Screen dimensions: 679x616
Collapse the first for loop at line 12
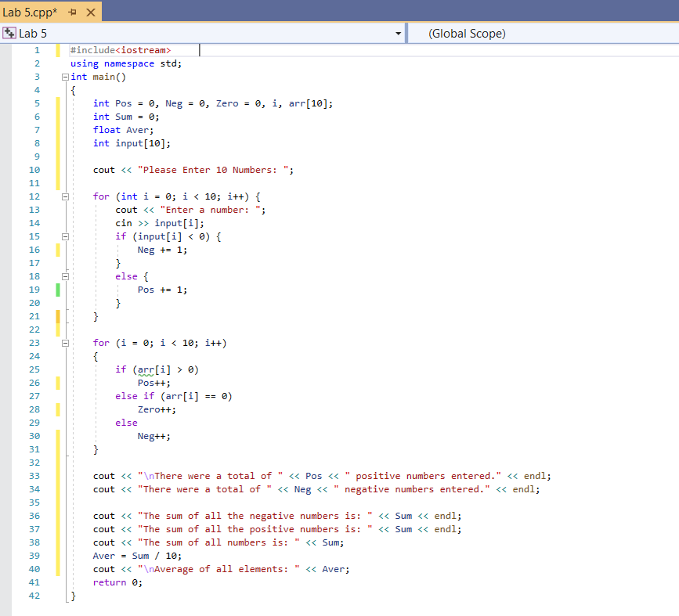tap(65, 196)
